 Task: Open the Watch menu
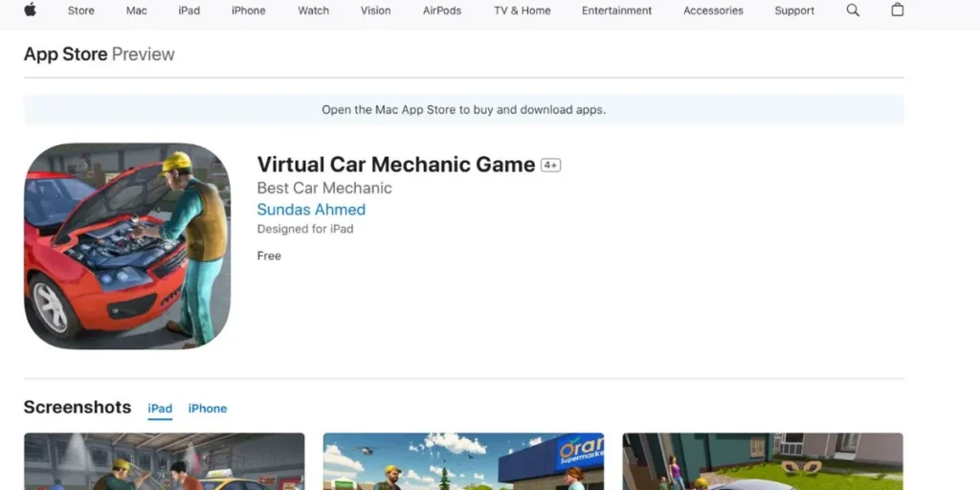[313, 11]
